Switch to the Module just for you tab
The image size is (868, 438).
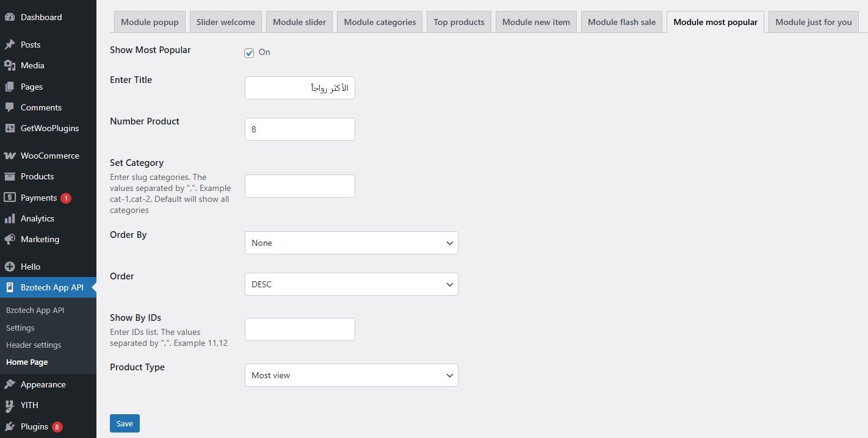coord(814,22)
